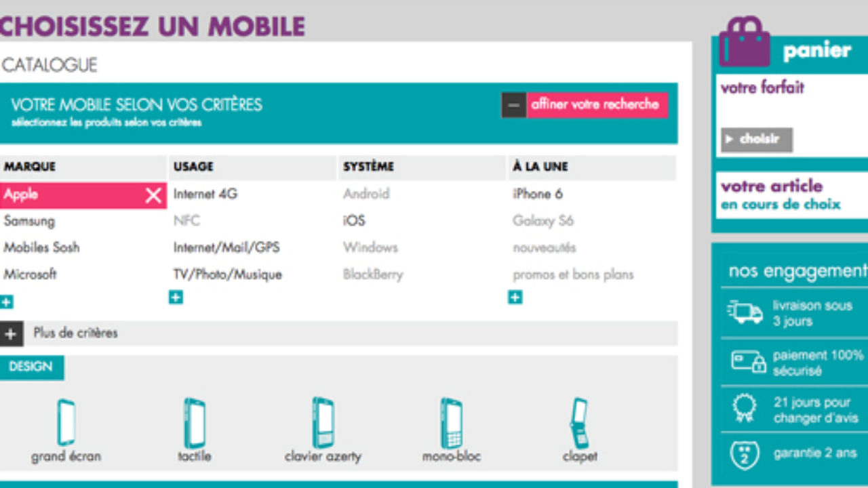Open the DESIGN tab label
Screen dimensions: 868x488
pyautogui.click(x=31, y=367)
